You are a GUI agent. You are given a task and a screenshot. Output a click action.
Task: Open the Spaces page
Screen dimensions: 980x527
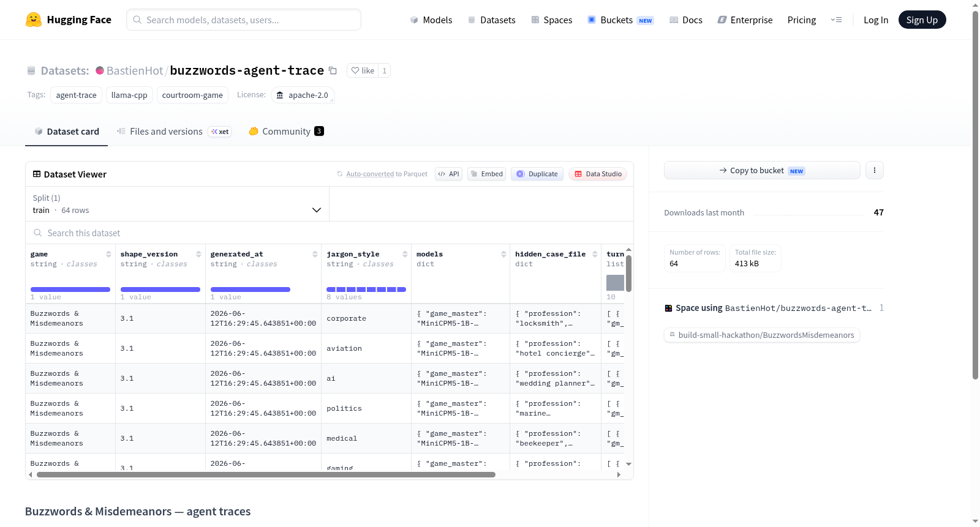tap(551, 20)
